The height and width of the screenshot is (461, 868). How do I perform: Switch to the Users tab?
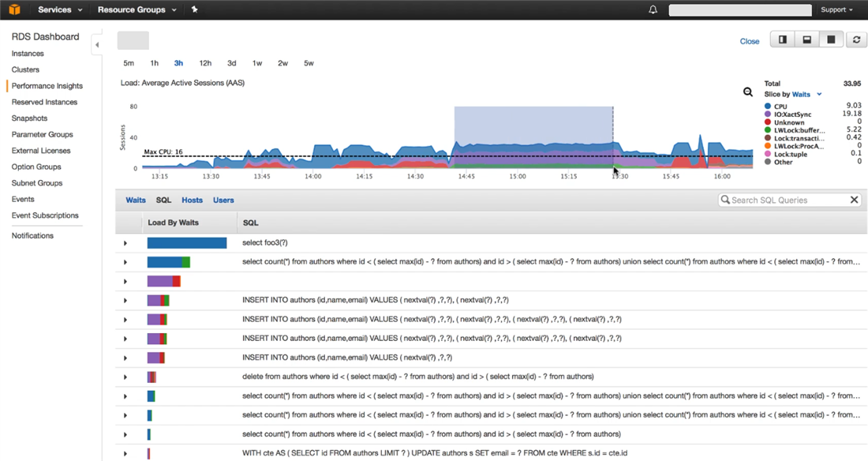tap(223, 200)
